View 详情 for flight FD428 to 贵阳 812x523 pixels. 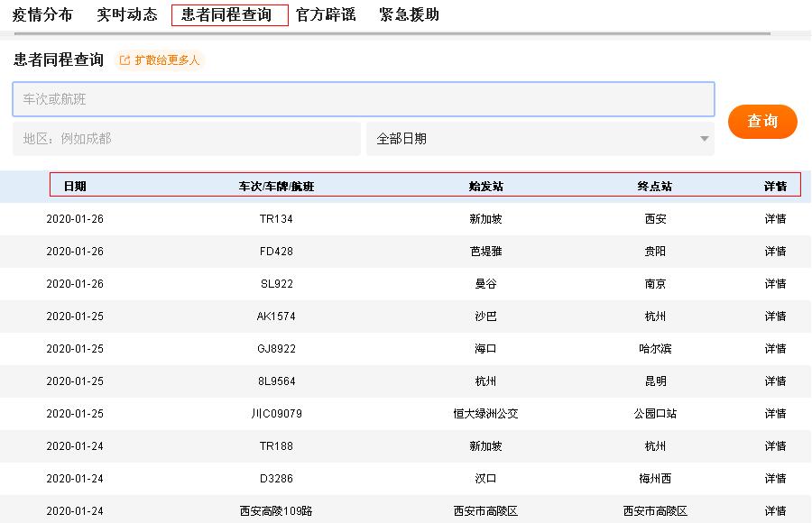coord(774,251)
